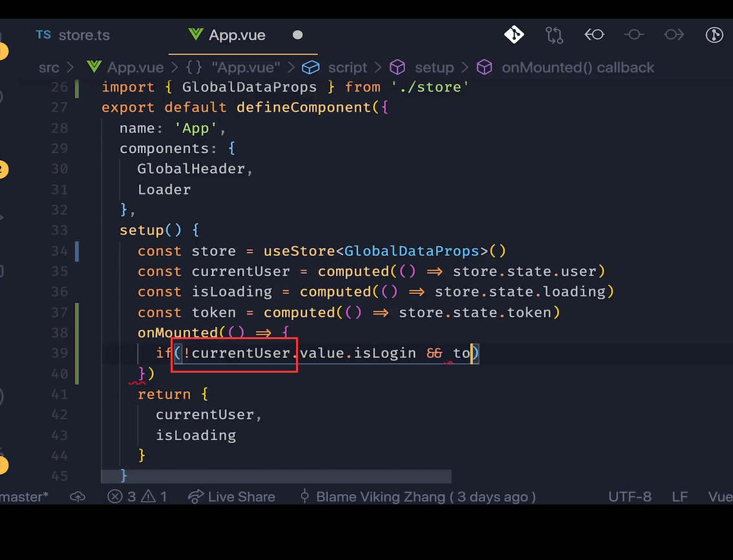This screenshot has width=733, height=560.
Task: Click isLogin on line 39
Action: pyautogui.click(x=385, y=353)
